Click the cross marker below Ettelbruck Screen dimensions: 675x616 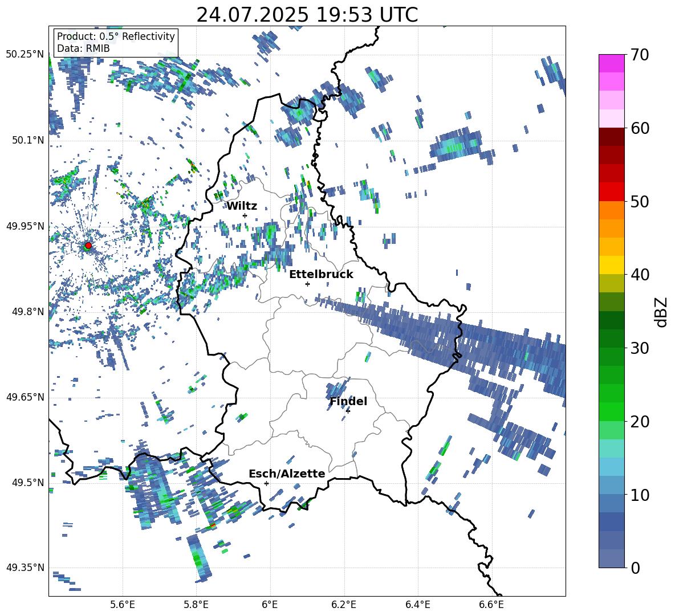pyautogui.click(x=307, y=284)
